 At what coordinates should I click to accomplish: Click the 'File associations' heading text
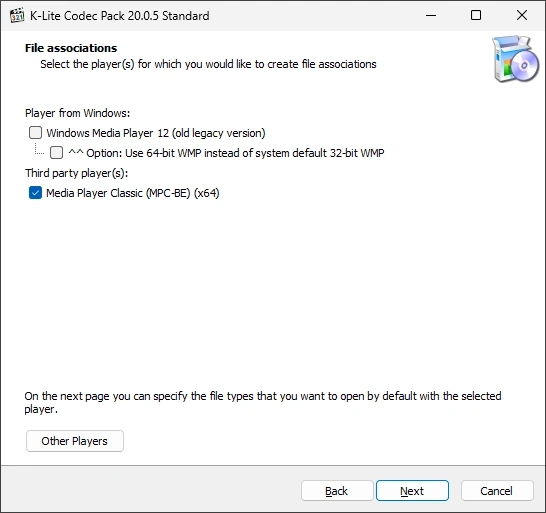pos(71,48)
